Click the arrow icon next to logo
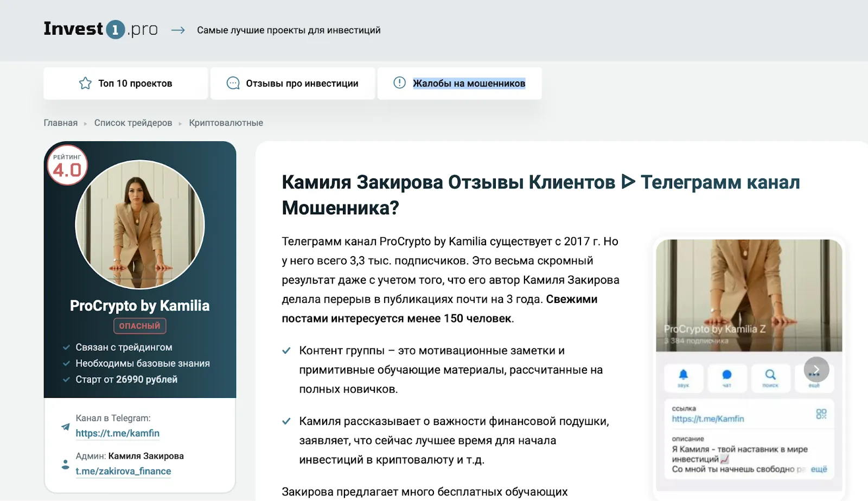Viewport: 868px width, 501px height. coord(178,30)
